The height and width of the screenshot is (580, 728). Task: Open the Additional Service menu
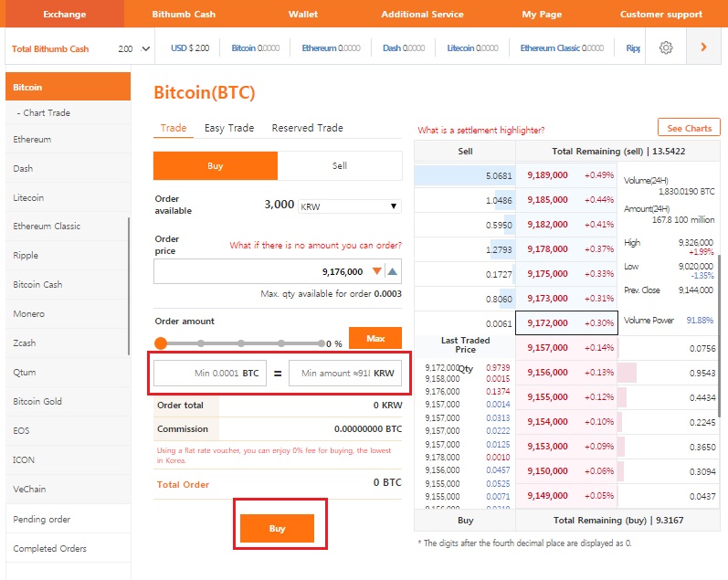click(423, 14)
